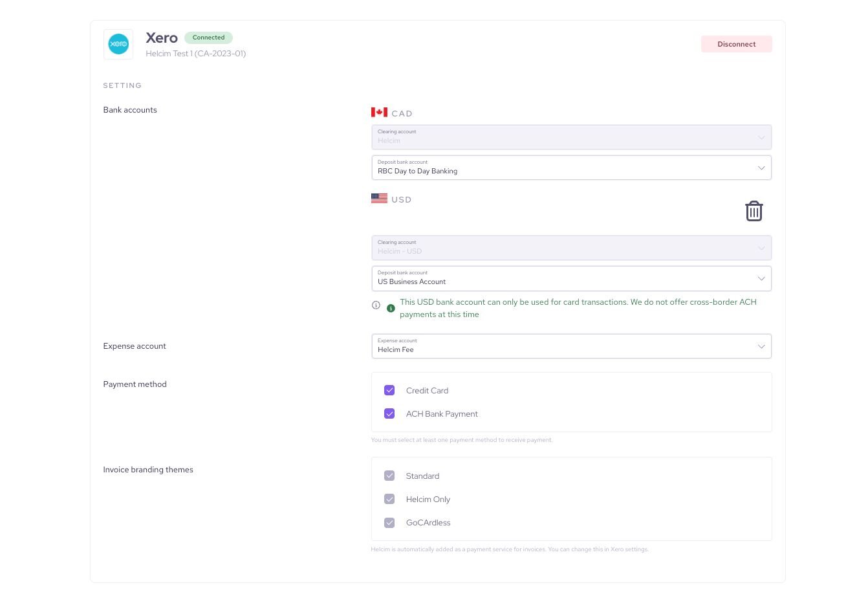Click the Connected status badge
The height and width of the screenshot is (605, 868).
pos(208,38)
